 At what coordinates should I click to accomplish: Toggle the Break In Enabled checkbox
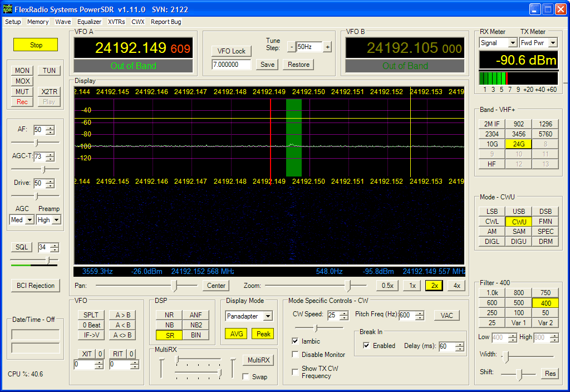366,346
